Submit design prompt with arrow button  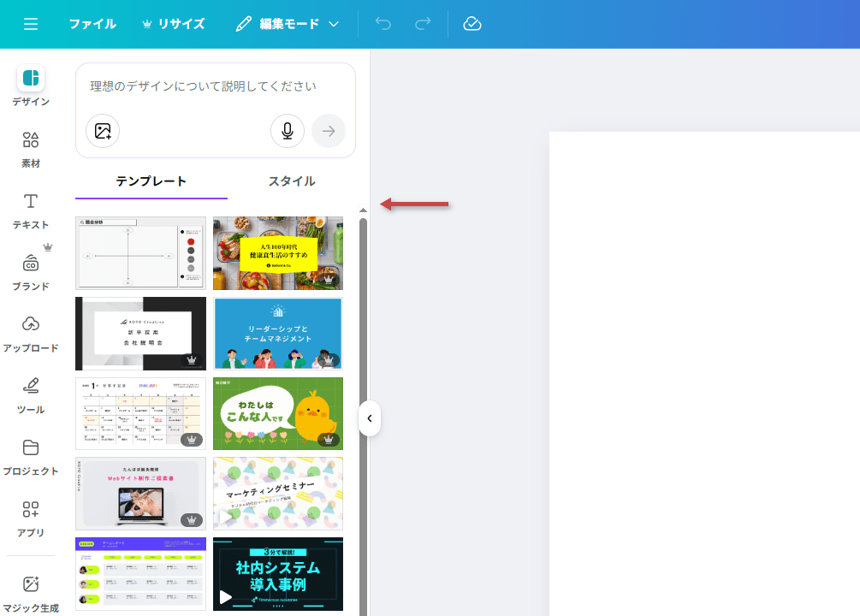click(329, 131)
